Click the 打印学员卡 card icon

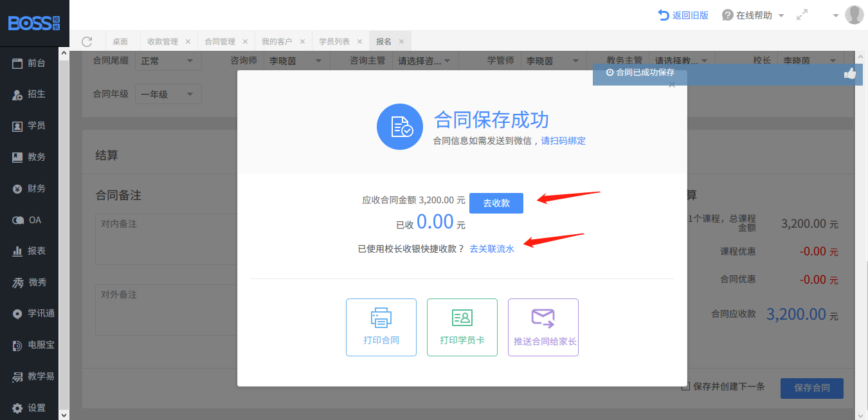pos(462,317)
